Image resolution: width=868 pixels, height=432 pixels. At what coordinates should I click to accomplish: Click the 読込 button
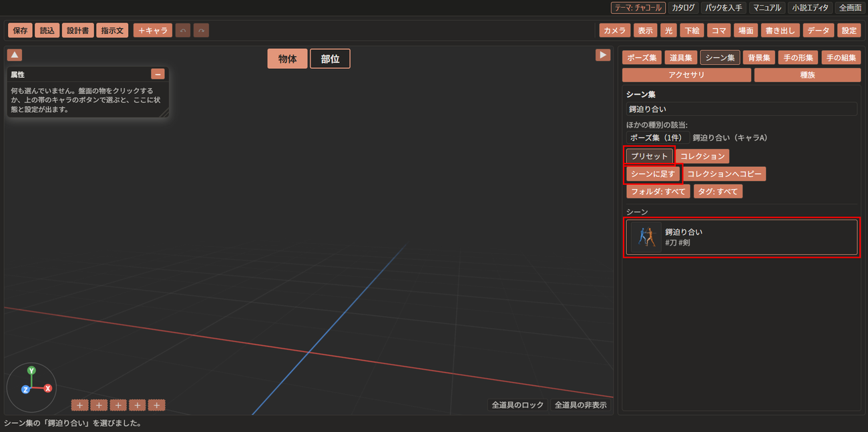pos(47,31)
